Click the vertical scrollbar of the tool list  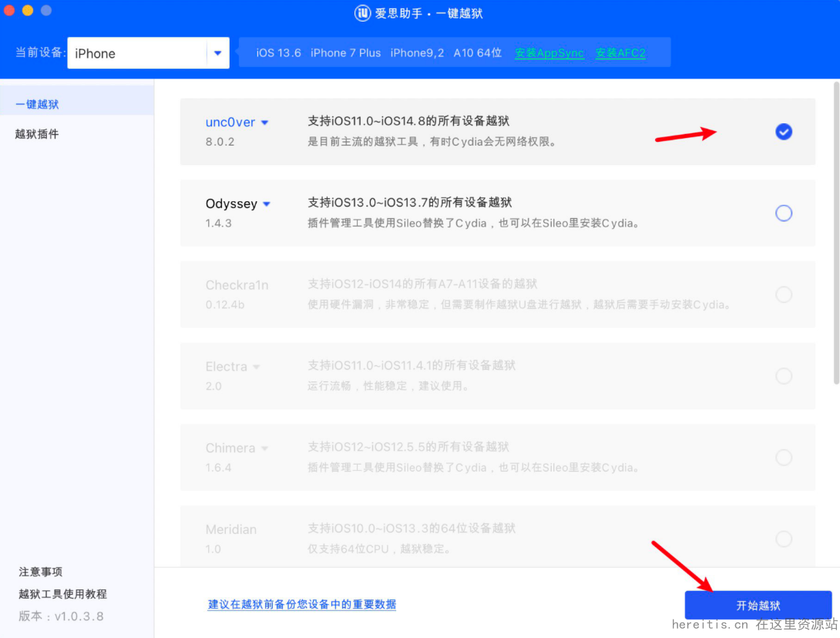836,233
